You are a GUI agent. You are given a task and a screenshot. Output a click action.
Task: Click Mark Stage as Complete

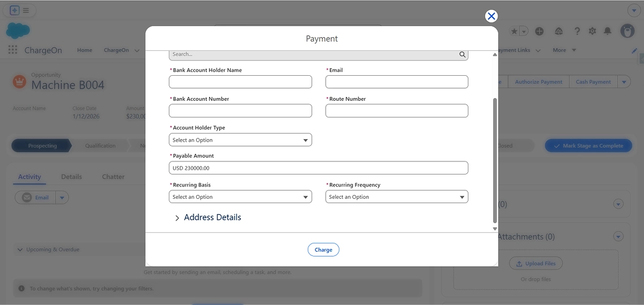pyautogui.click(x=588, y=146)
